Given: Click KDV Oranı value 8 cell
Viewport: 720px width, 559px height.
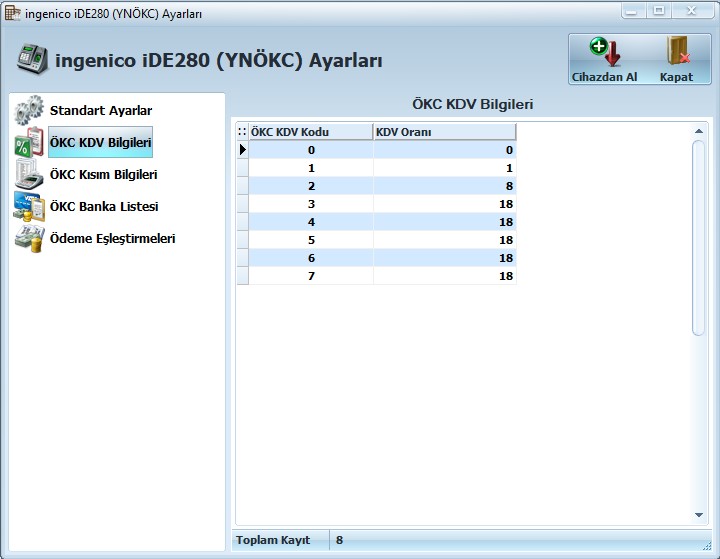Looking at the screenshot, I should click(445, 186).
